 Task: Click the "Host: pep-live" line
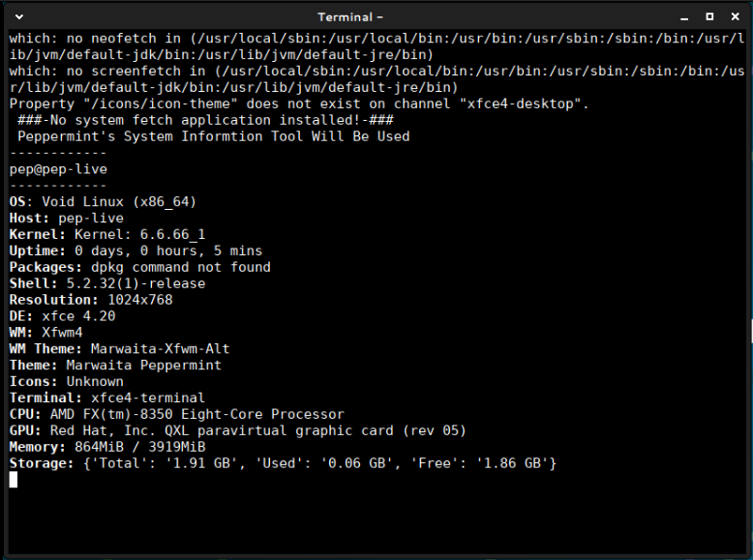pyautogui.click(x=66, y=219)
